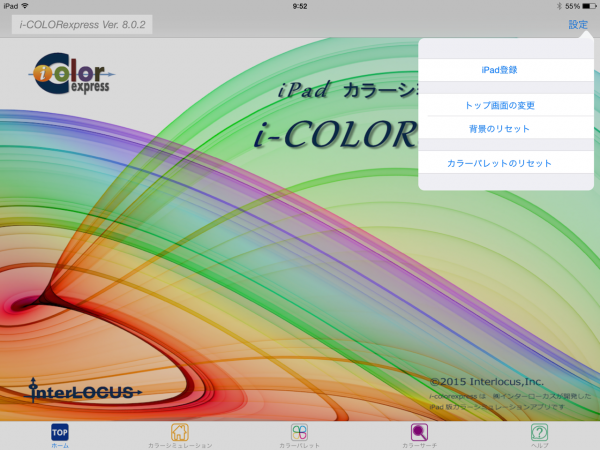The image size is (600, 450).
Task: Open the カラーシミュレーション house icon
Action: tap(179, 432)
